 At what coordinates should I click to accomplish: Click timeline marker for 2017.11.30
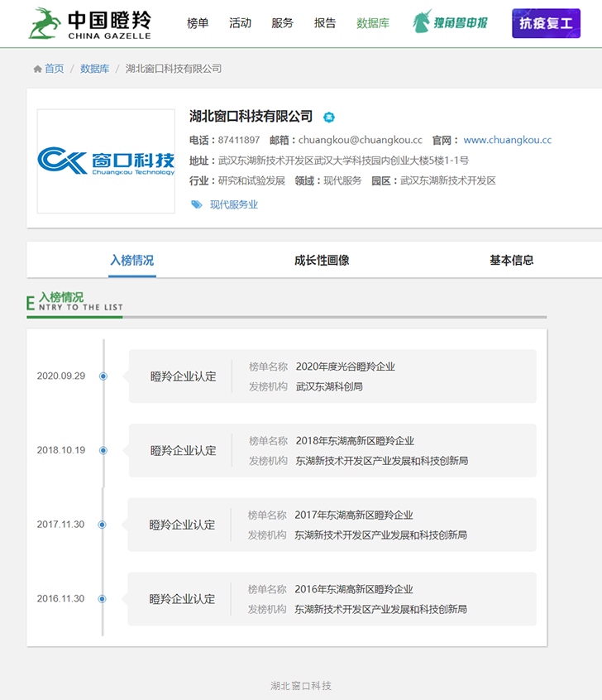(x=103, y=525)
